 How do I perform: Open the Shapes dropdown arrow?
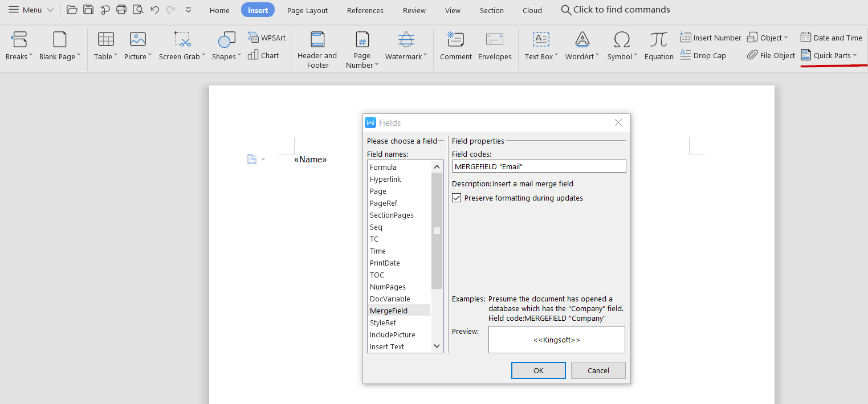click(239, 56)
